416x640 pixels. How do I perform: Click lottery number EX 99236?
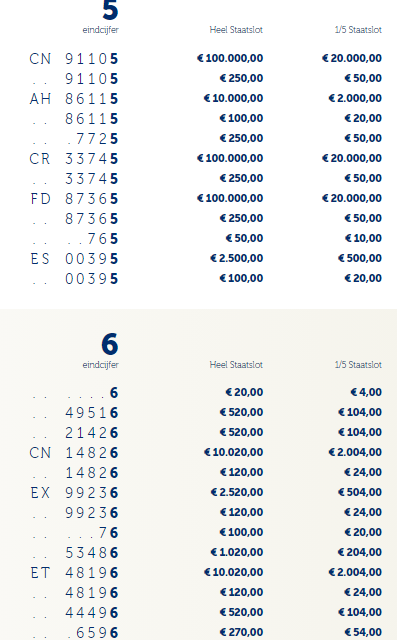click(x=74, y=493)
